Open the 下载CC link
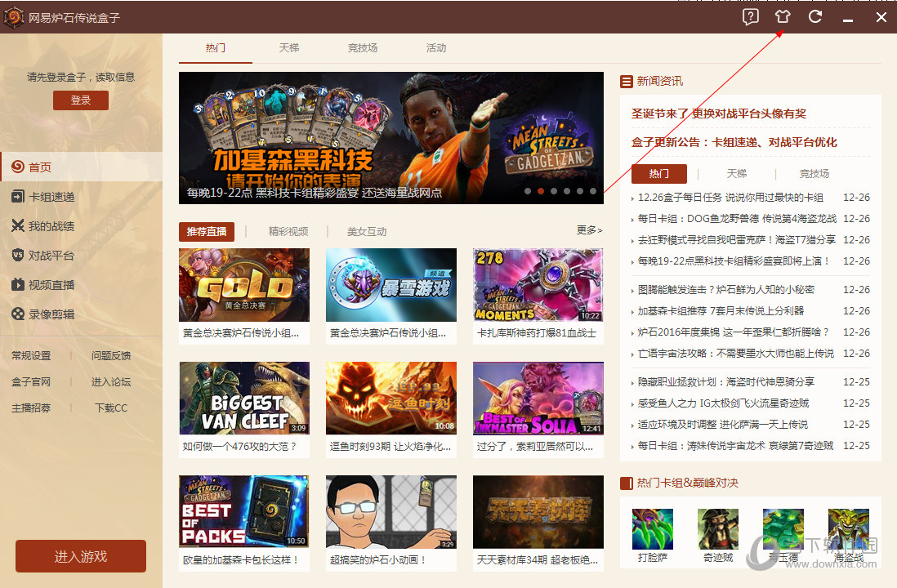This screenshot has width=897, height=588. (110, 408)
